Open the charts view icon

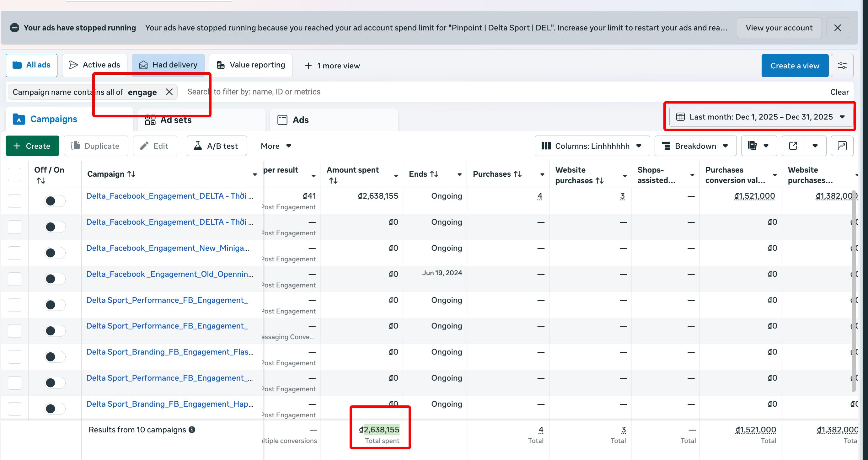[842, 146]
